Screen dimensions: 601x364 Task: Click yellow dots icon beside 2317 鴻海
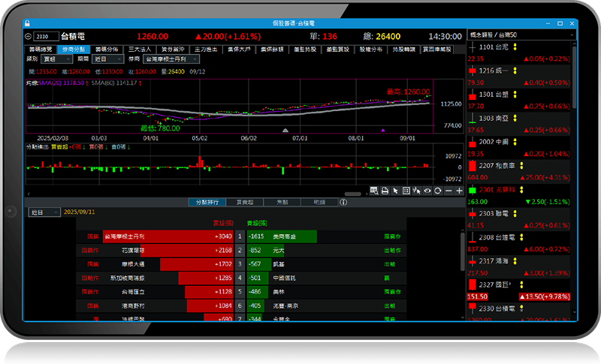(x=515, y=261)
